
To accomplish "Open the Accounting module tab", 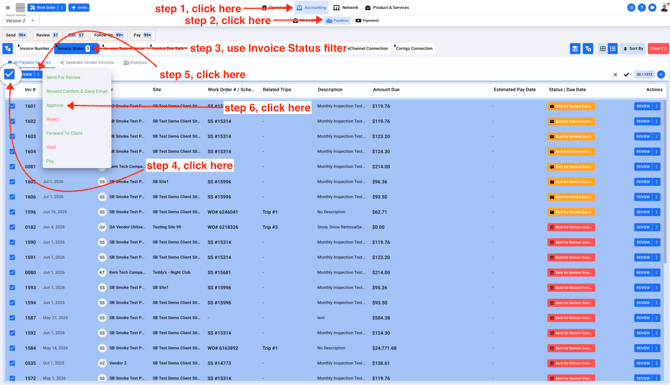I will [311, 8].
